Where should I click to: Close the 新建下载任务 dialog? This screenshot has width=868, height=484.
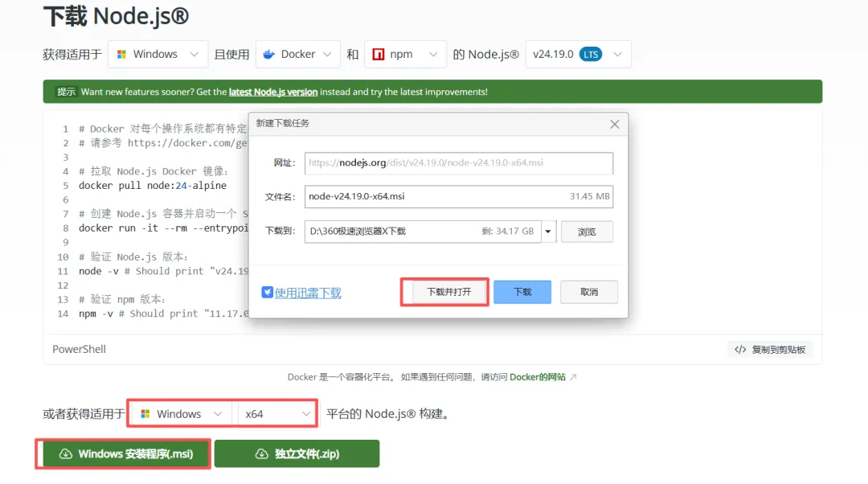[615, 124]
